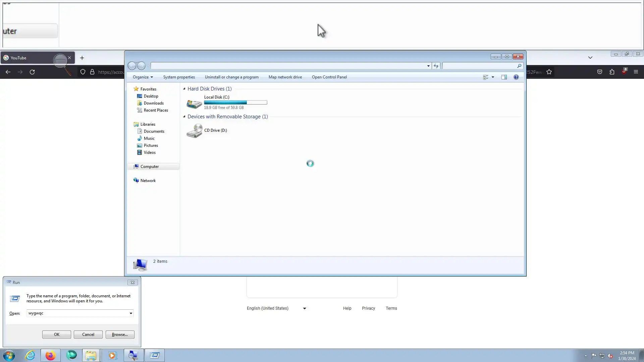Select the CD Drive (D:) icon
The height and width of the screenshot is (362, 644).
[x=194, y=131]
